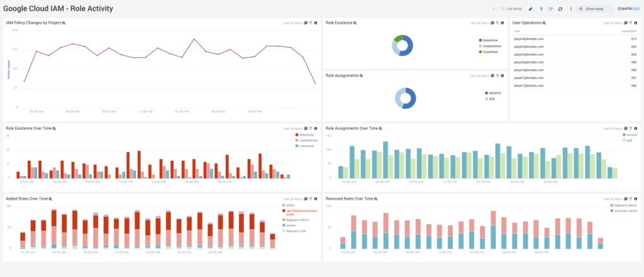Click the filter icon on IAM Policy Changes panel
Image resolution: width=644 pixels, height=277 pixels.
(x=311, y=23)
